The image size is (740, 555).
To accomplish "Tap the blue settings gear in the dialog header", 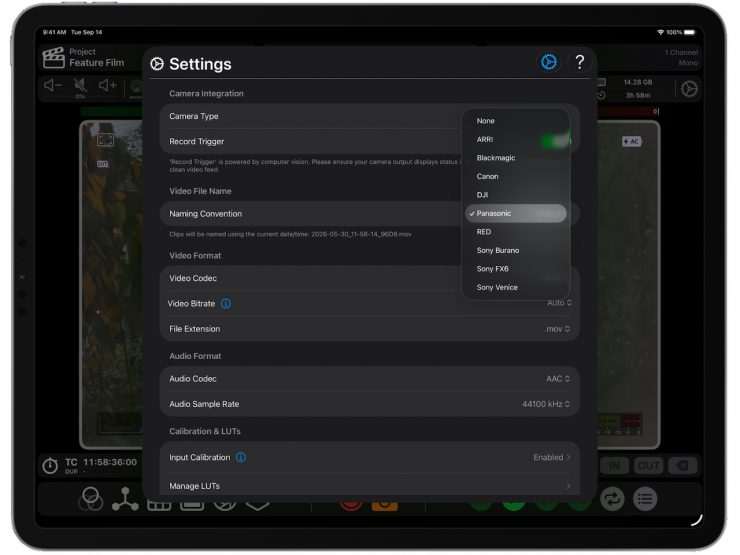I will tap(549, 62).
